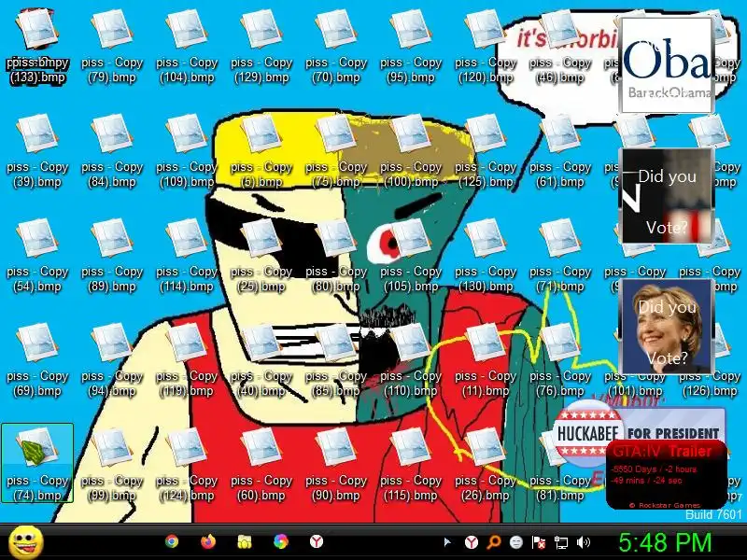747x560 pixels.
Task: Select the piss - Copy (120).bmp file
Action: (x=486, y=48)
